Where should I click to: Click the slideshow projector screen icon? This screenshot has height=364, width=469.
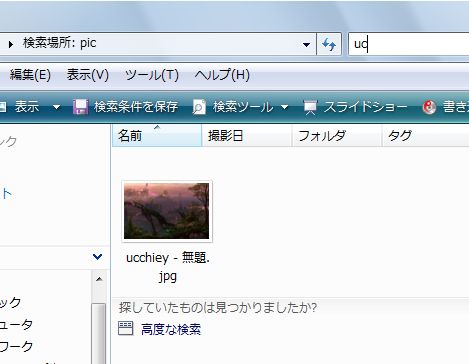[x=310, y=107]
